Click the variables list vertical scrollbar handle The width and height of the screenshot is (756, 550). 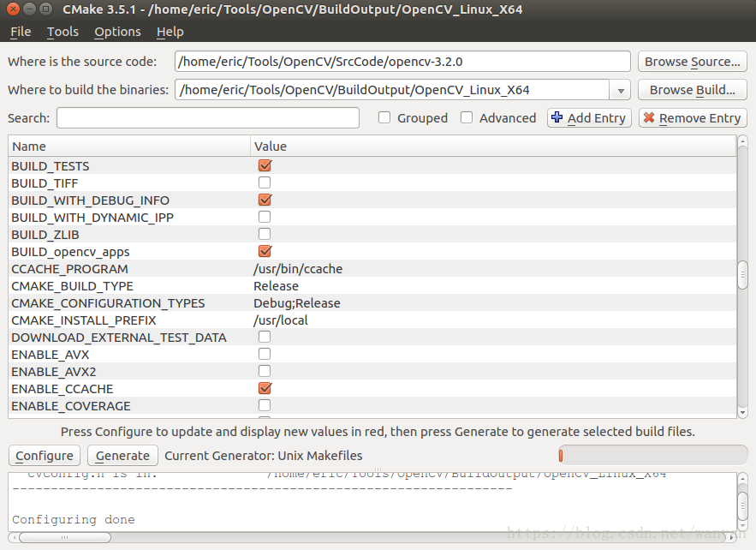742,274
